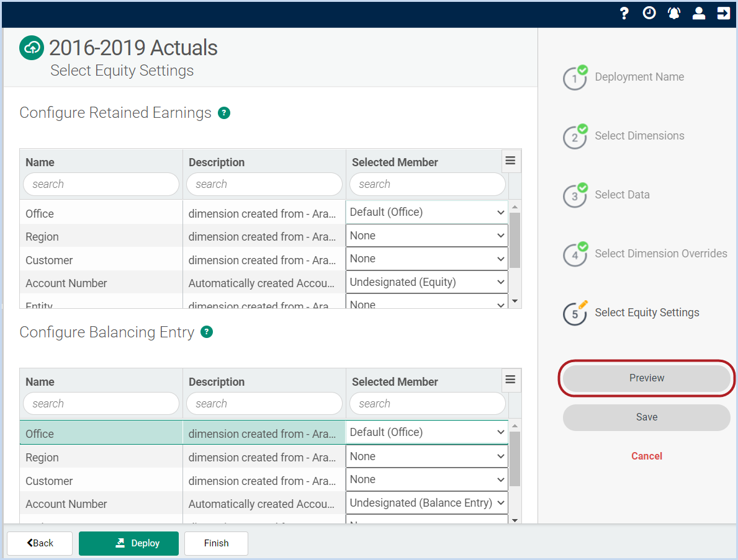Screen dimensions: 738x560
Task: Click Selected Member header in Retained Earnings table
Action: click(x=395, y=162)
